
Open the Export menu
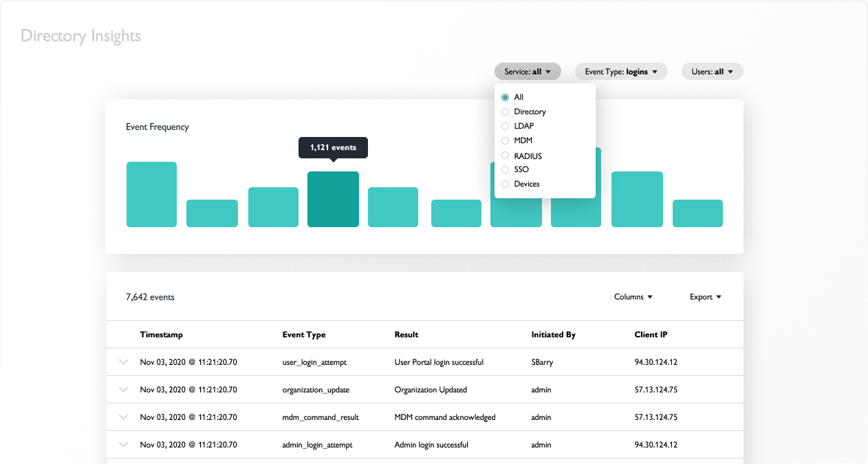click(705, 297)
